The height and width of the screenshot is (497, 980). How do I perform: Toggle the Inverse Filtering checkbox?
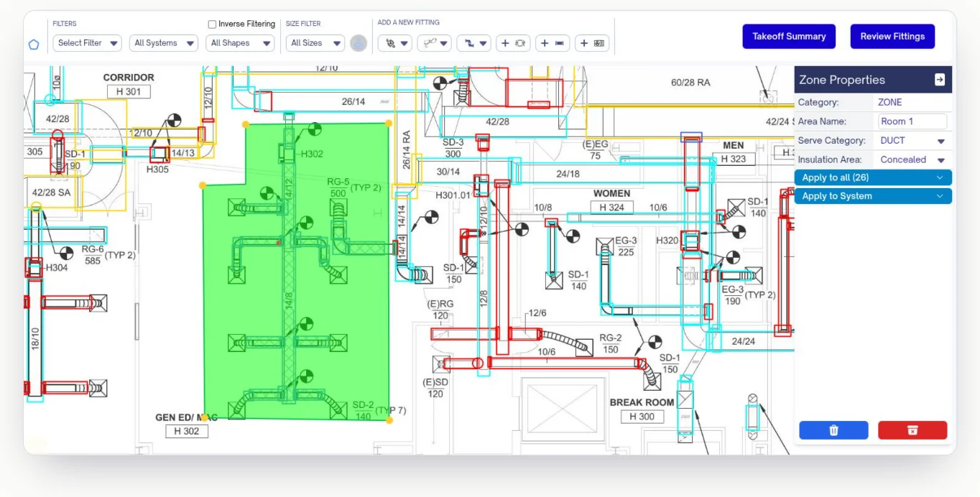click(x=212, y=24)
